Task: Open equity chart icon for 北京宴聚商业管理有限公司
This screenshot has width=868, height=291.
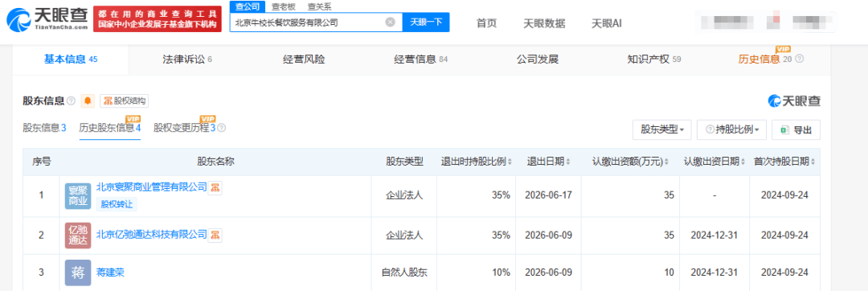Action: point(215,187)
